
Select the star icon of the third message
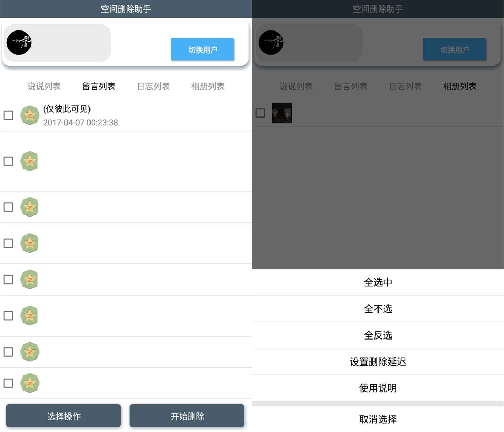click(x=29, y=207)
